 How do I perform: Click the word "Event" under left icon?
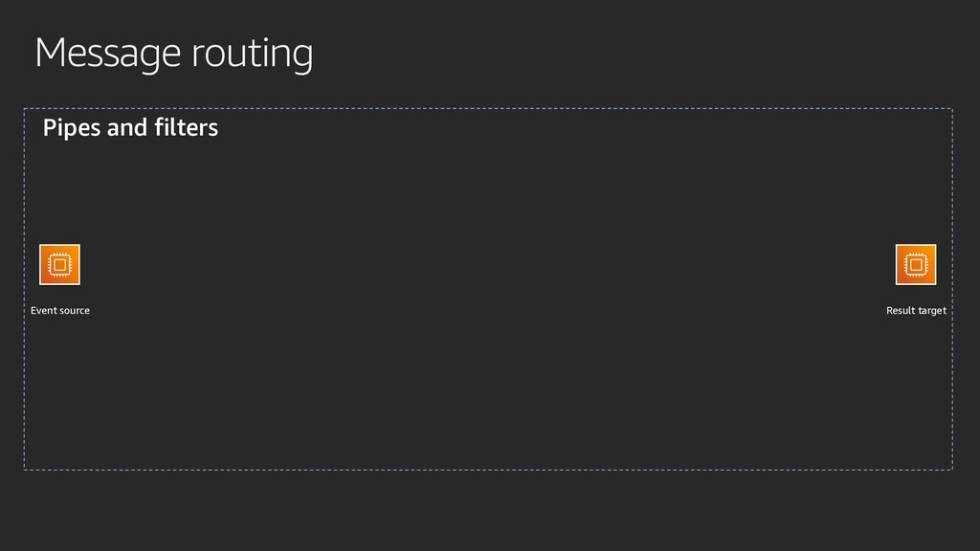(x=43, y=311)
